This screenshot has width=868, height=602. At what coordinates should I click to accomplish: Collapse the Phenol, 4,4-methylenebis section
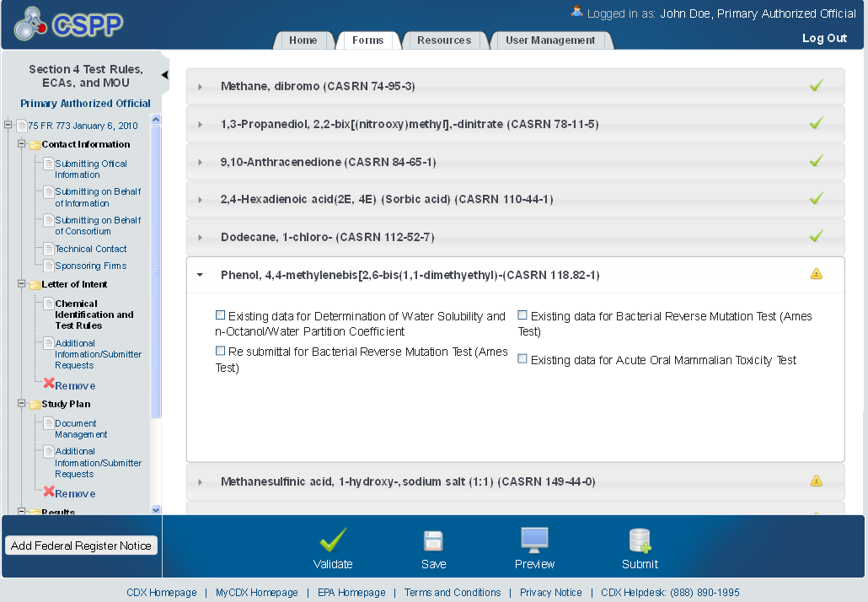pyautogui.click(x=200, y=275)
